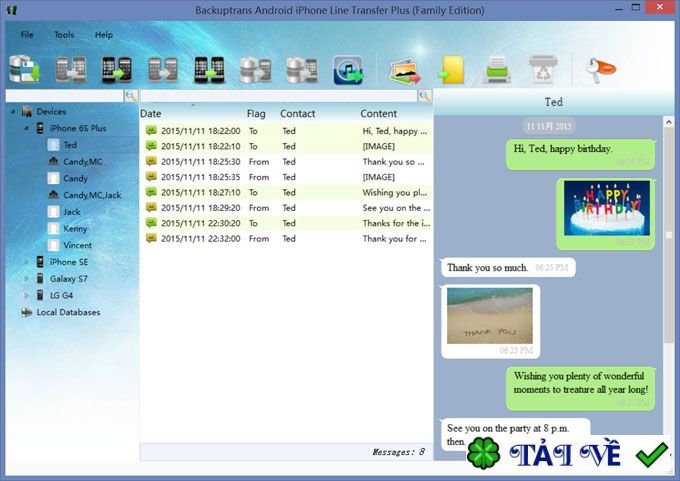Click 'Messages: 8' status text
Viewport: 680px width, 481px height.
coord(399,452)
